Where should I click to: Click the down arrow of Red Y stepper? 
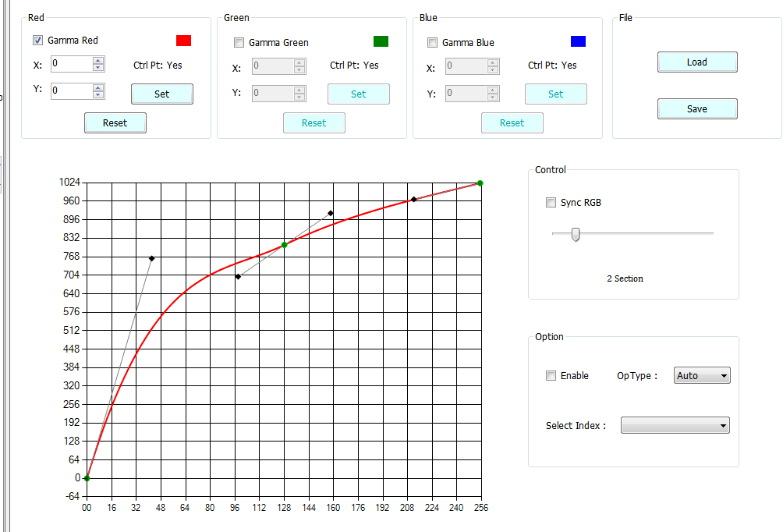100,94
